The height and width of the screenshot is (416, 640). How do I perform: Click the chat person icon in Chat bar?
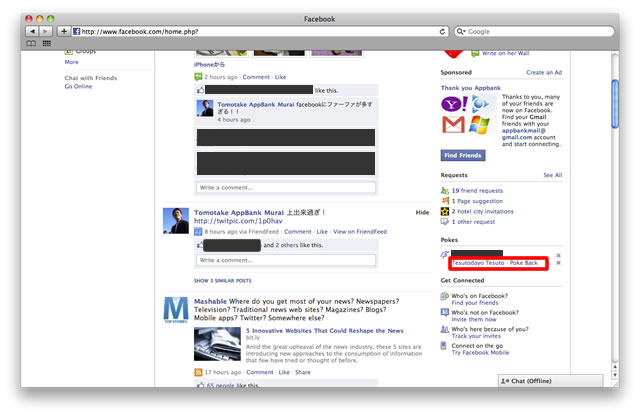(x=505, y=381)
